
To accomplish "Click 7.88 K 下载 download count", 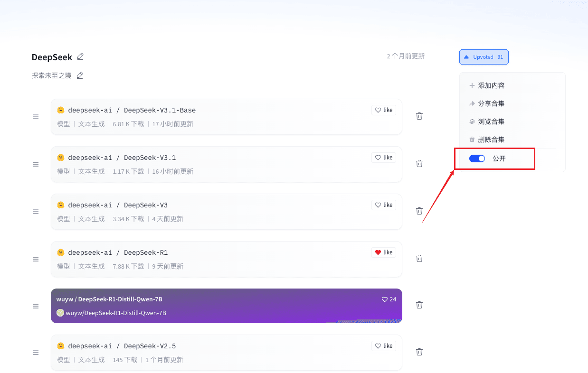I will (x=128, y=266).
